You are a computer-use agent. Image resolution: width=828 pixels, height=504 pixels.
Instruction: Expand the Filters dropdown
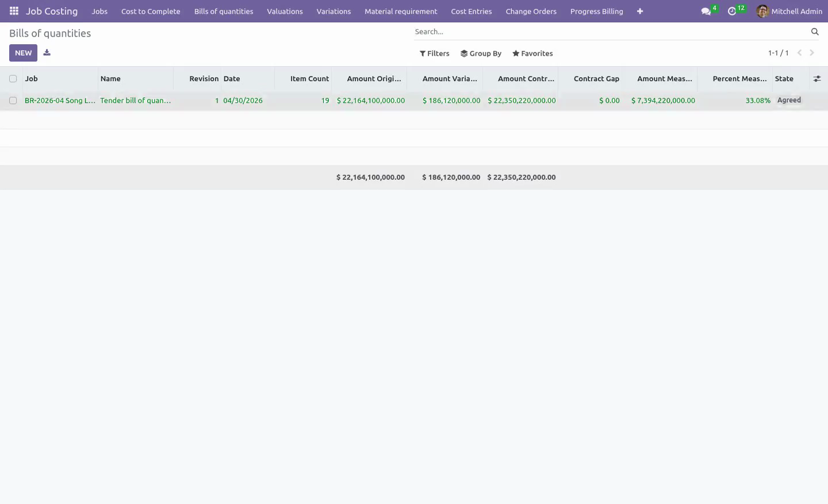point(435,53)
